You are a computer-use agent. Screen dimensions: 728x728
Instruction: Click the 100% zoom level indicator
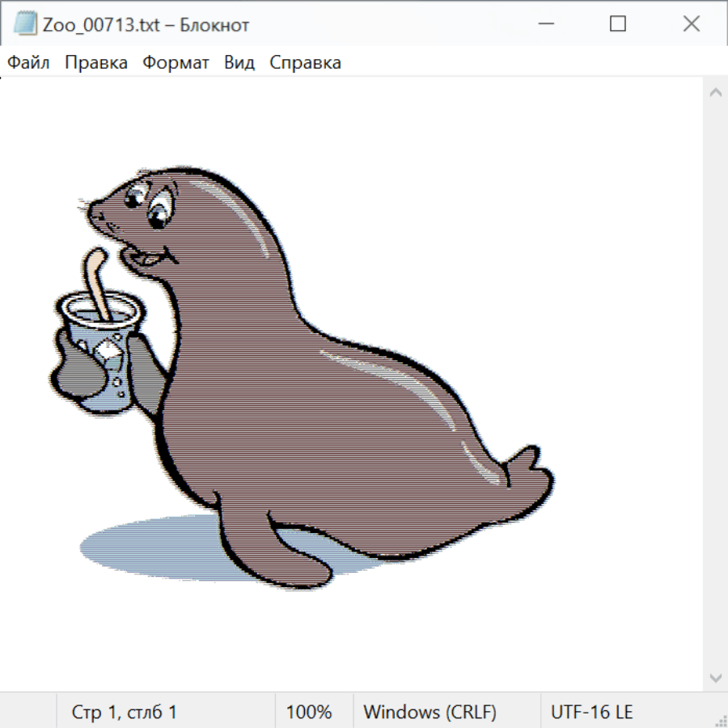309,712
